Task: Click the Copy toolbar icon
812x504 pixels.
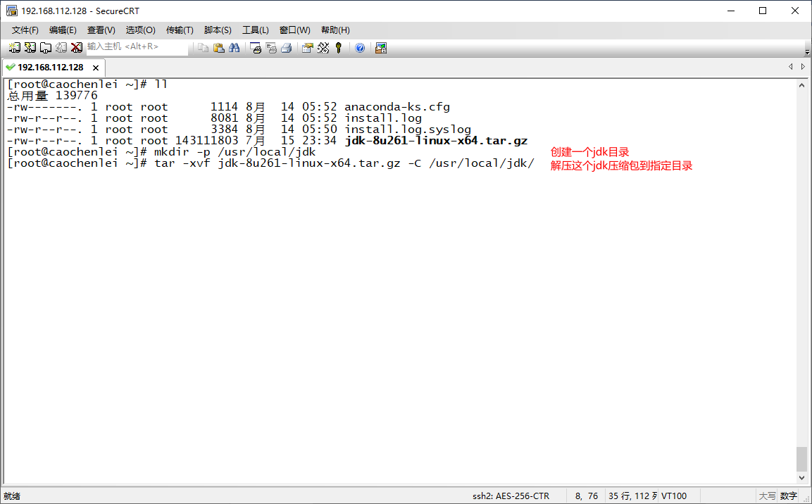Action: (204, 48)
